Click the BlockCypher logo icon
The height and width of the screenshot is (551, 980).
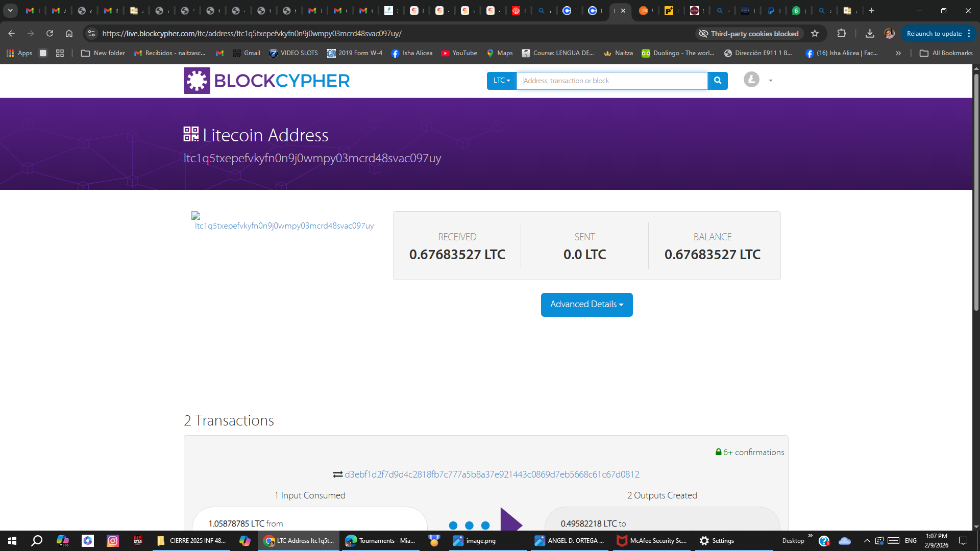click(197, 81)
